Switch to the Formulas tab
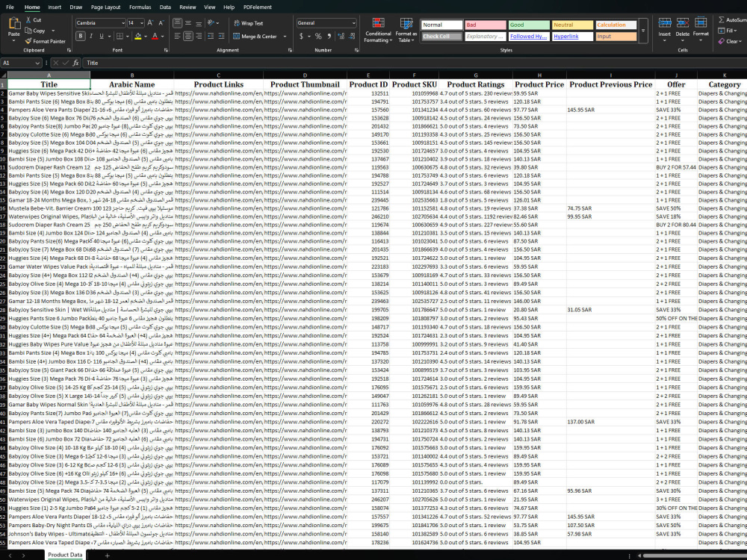The width and height of the screenshot is (747, 560). tap(140, 7)
